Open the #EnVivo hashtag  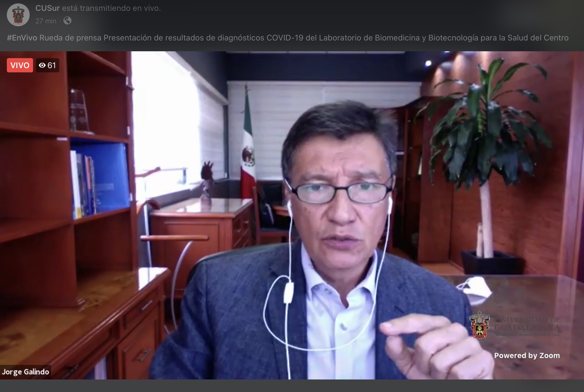[22, 38]
